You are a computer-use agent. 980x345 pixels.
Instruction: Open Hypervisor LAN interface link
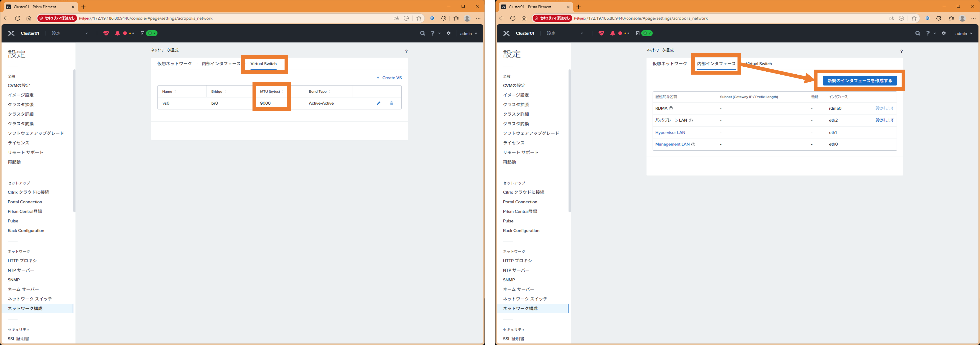[x=670, y=133]
